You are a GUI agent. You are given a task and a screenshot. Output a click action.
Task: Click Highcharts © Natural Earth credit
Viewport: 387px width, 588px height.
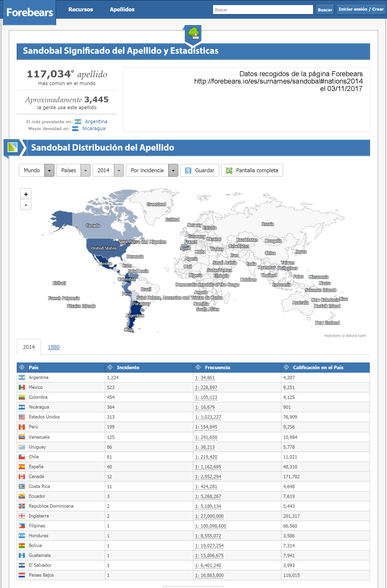pyautogui.click(x=345, y=336)
